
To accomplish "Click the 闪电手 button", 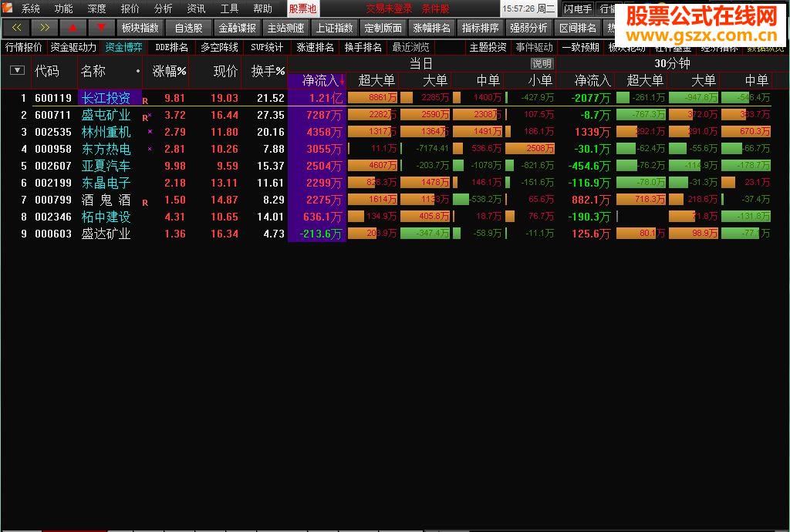I will [578, 8].
